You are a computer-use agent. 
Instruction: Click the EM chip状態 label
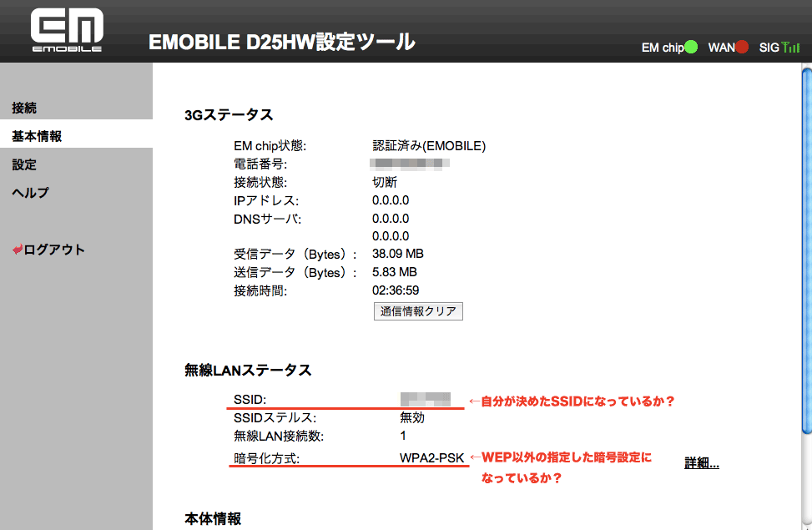(x=270, y=146)
